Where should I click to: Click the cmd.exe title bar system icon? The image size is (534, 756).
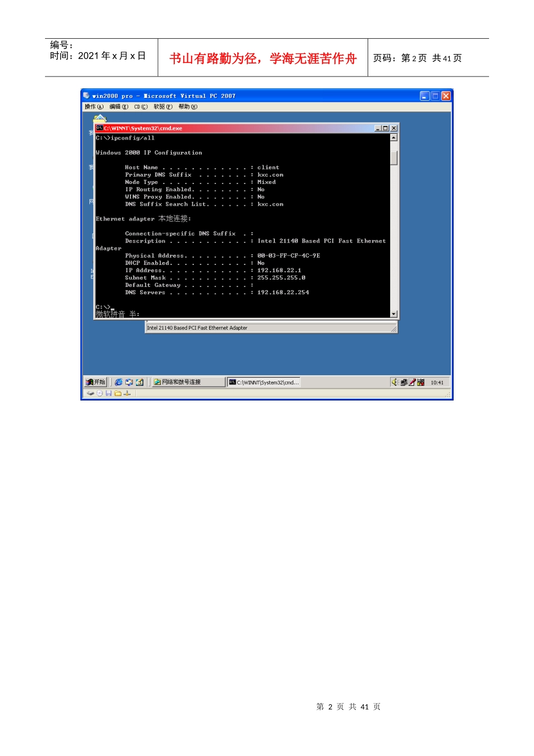(x=99, y=128)
